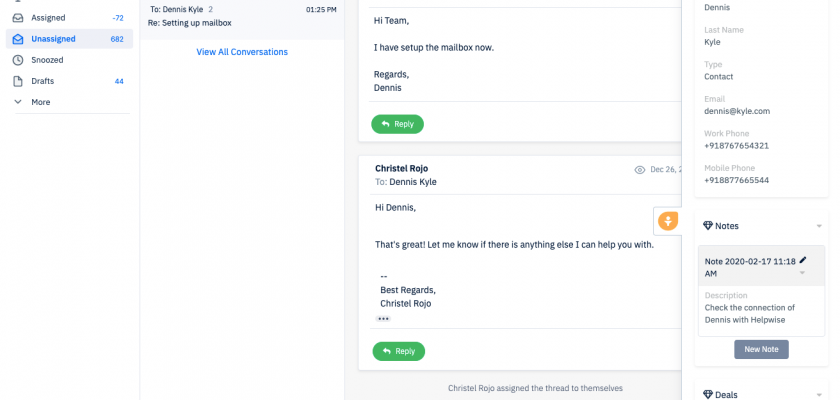Click the Deals diamond icon
840x400 pixels.
[708, 395]
